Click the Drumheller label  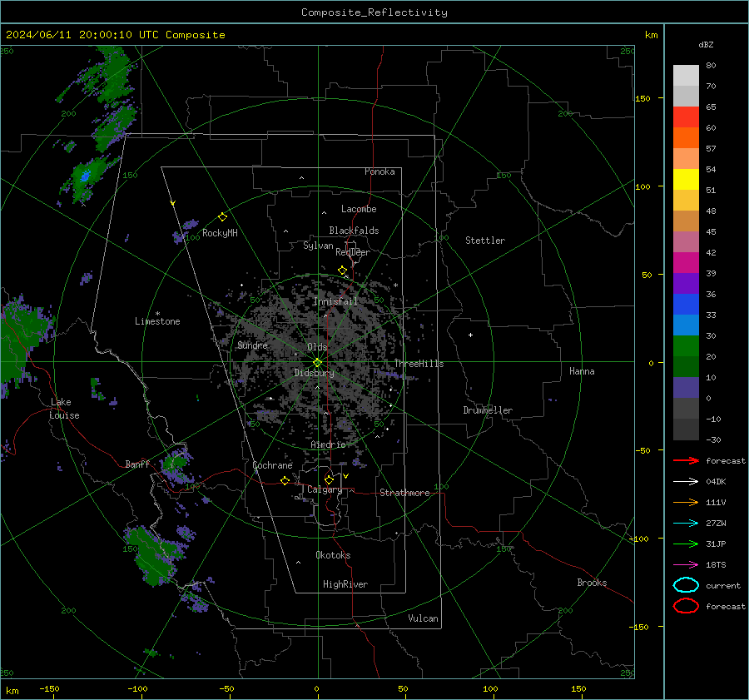tap(488, 410)
